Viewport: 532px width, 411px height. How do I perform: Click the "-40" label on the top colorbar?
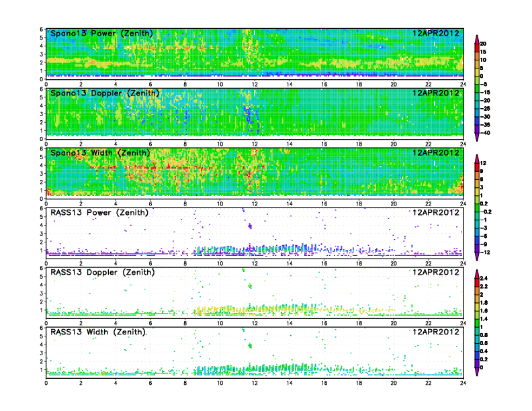click(x=485, y=133)
